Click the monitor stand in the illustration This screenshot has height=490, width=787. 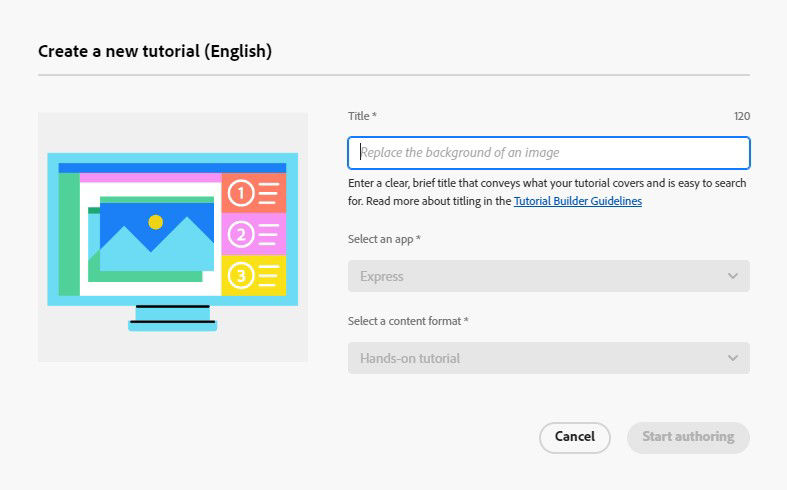(x=173, y=316)
